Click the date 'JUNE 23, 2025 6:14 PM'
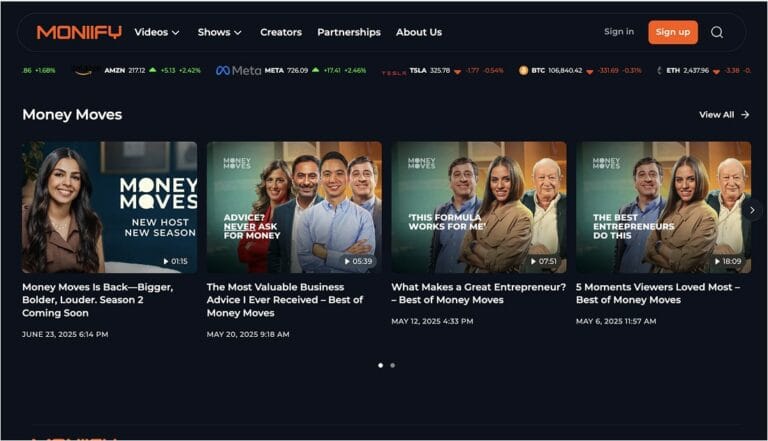This screenshot has width=768, height=441. coord(65,334)
